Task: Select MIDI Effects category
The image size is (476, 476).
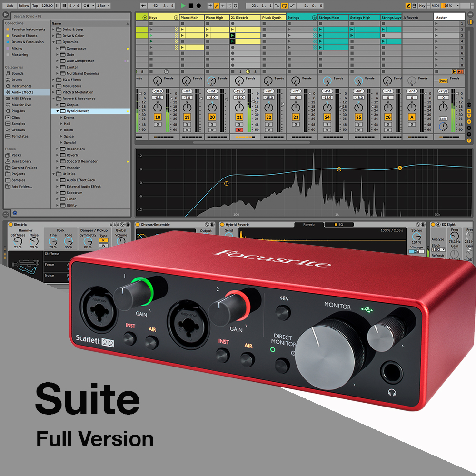Action: 21,99
